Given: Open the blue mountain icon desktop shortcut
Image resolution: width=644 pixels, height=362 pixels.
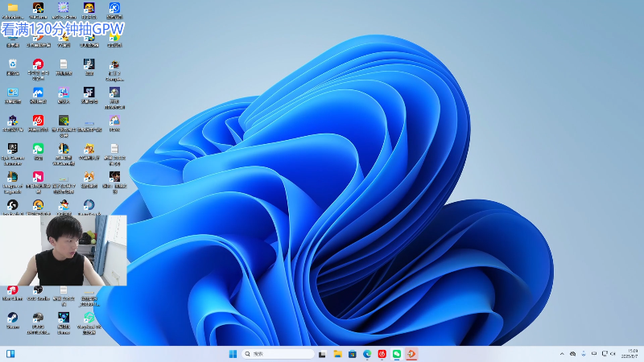Looking at the screenshot, I should pos(38,94).
